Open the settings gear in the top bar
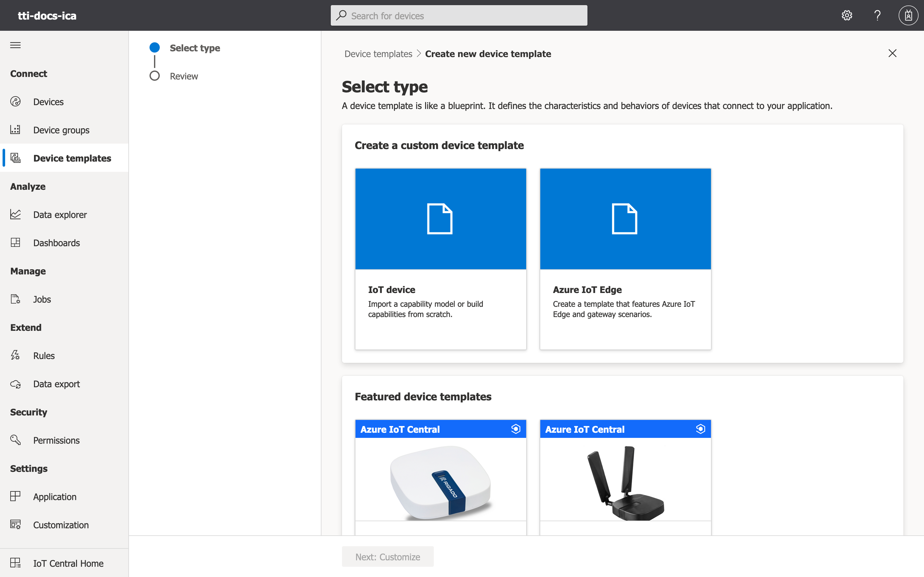Image resolution: width=924 pixels, height=577 pixels. pyautogui.click(x=846, y=15)
